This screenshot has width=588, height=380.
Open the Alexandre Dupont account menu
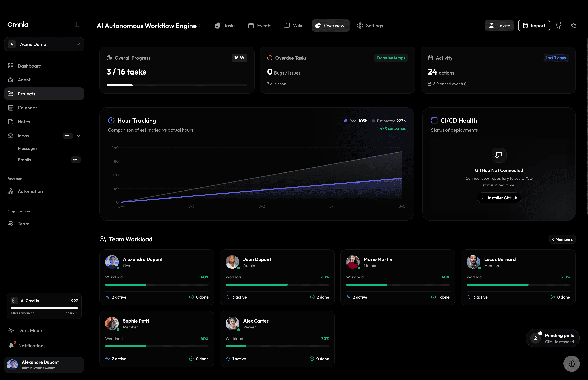[44, 365]
